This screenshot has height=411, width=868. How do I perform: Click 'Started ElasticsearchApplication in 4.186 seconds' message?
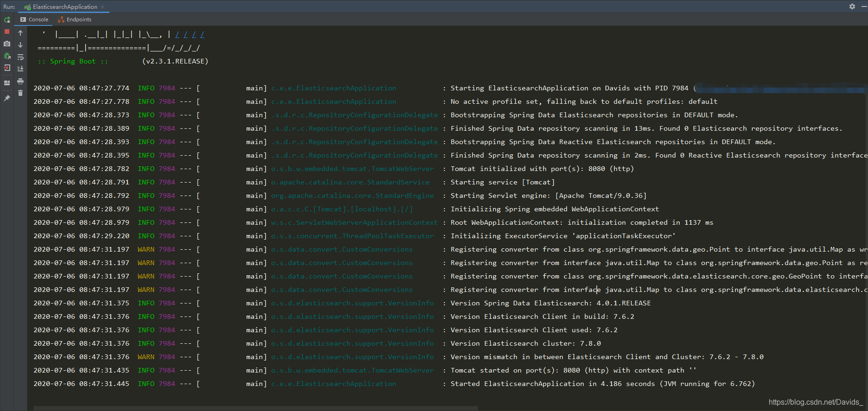603,384
